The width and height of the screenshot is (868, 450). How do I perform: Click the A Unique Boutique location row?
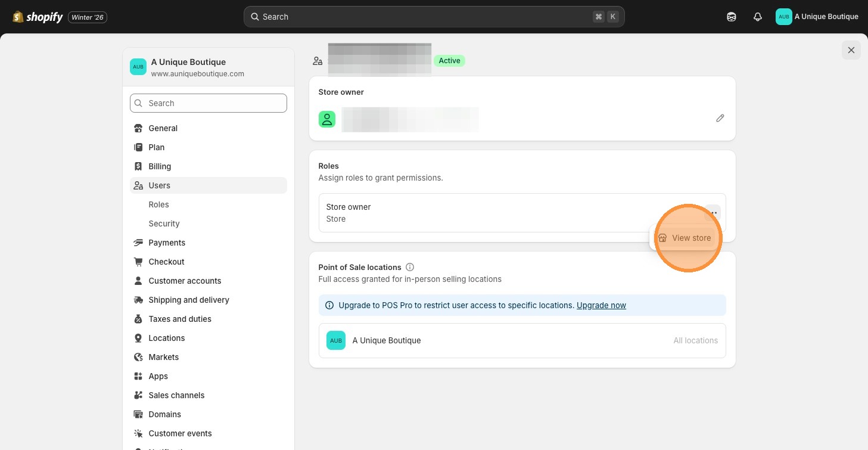point(522,340)
